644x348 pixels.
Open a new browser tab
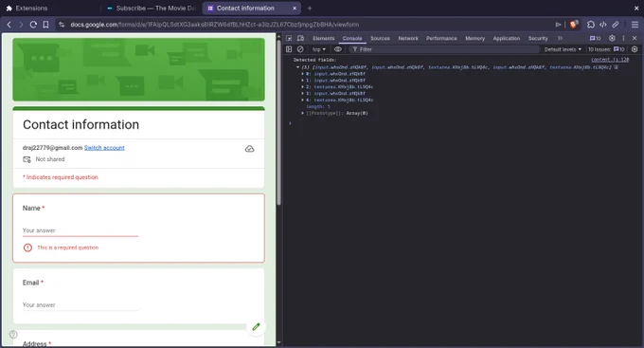pos(310,9)
